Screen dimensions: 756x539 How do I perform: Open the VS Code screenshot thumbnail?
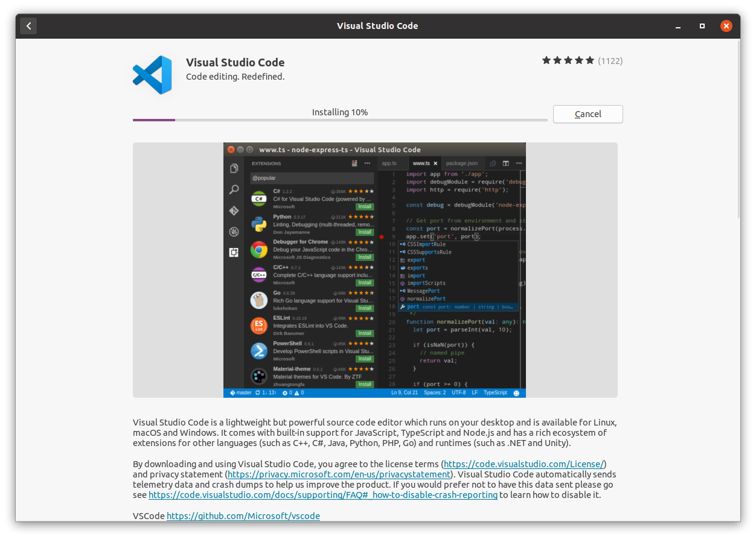(374, 270)
